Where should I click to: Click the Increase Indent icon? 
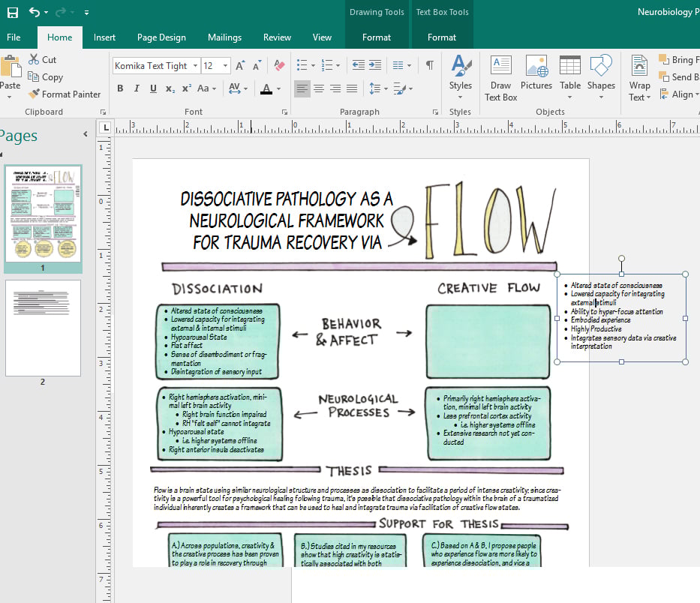(x=374, y=65)
